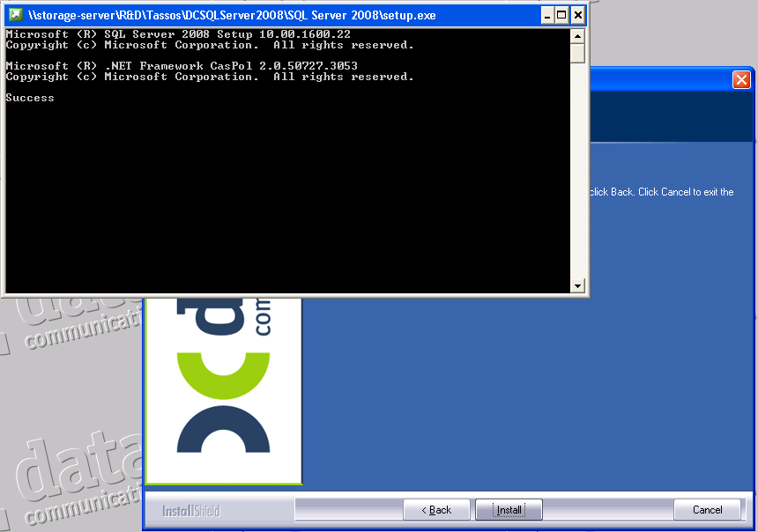Click the console scrollbar down arrow
Screen dimensions: 758x532
577,285
